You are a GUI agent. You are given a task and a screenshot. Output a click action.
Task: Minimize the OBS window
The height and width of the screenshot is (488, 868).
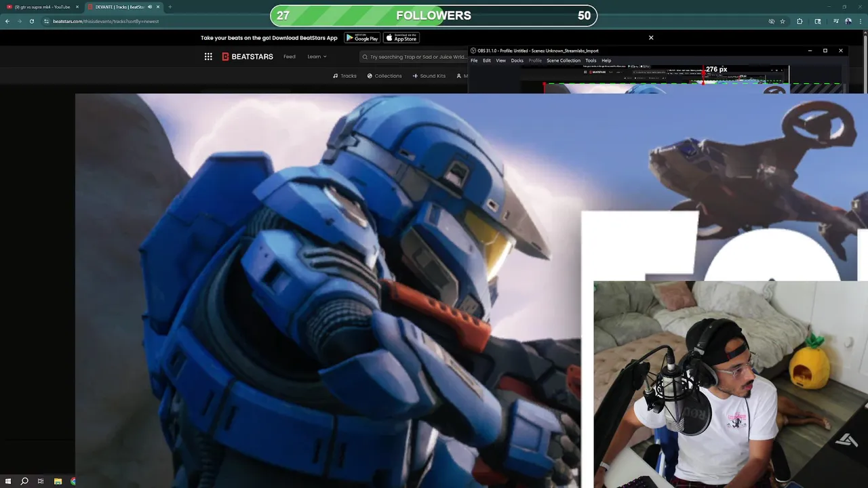(810, 50)
